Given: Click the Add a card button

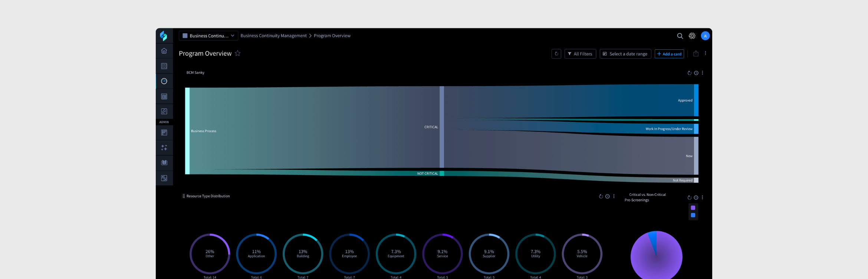Looking at the screenshot, I should coord(669,54).
